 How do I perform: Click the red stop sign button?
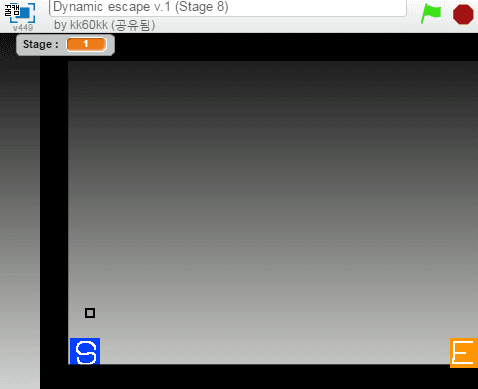point(463,14)
